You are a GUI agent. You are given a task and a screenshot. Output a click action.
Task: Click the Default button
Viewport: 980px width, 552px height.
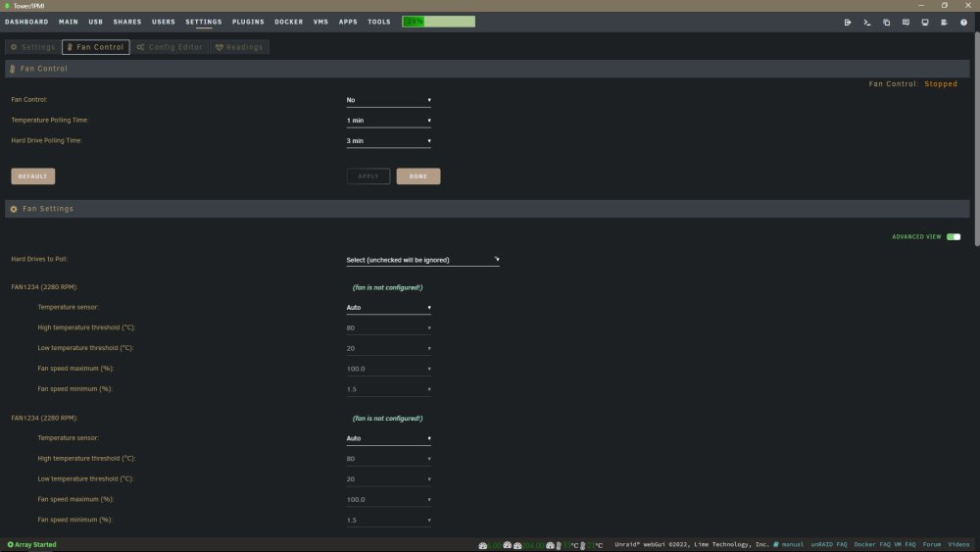(x=33, y=176)
